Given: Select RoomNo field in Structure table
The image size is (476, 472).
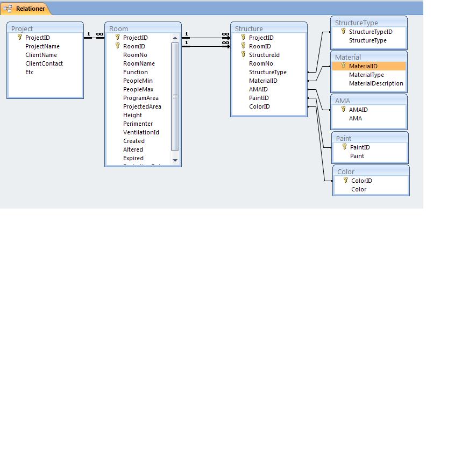Looking at the screenshot, I should click(x=261, y=63).
